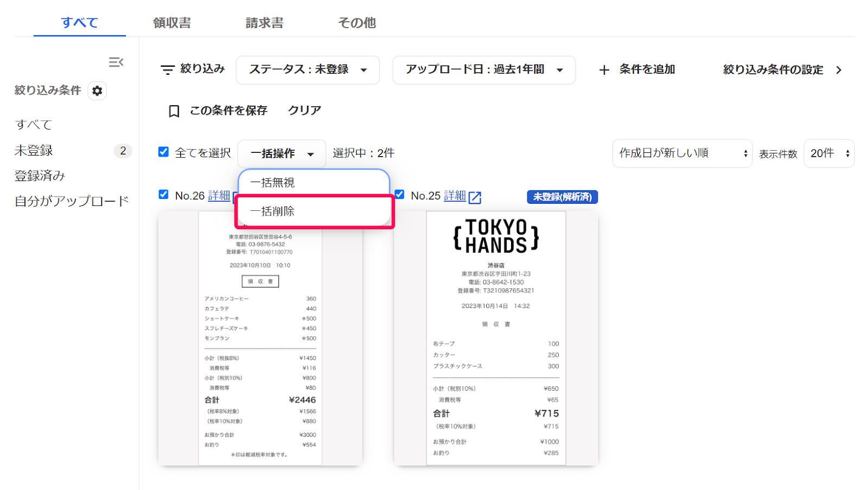Screen dimensions: 868x490
Task: Click the No.26 cafe receipt thumbnail
Action: 260,338
